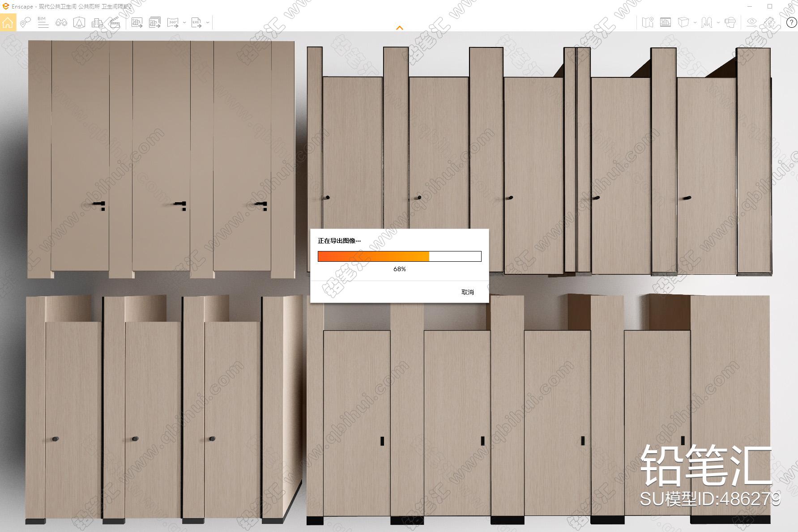Screen dimensions: 798x532
Task: Minimize the Enscape window
Action: pyautogui.click(x=750, y=6)
